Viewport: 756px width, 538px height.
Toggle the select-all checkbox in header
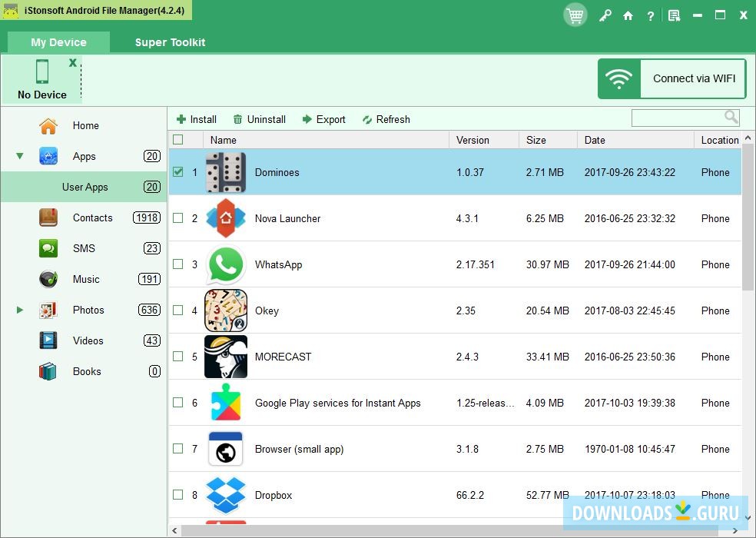click(x=178, y=139)
